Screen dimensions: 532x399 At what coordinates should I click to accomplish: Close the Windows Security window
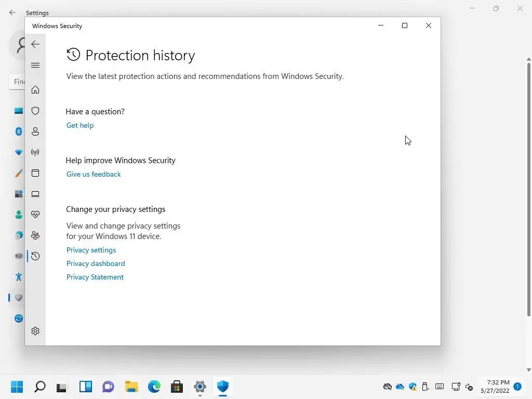[x=429, y=25]
